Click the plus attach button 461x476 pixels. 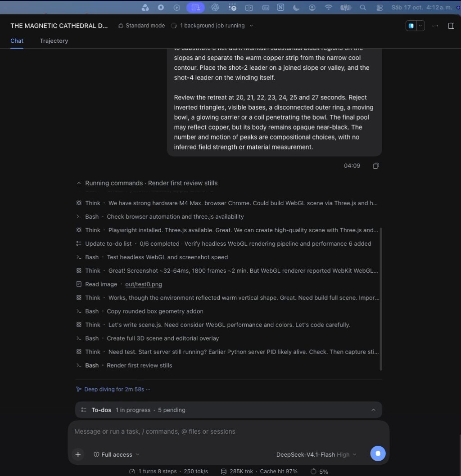coord(78,454)
